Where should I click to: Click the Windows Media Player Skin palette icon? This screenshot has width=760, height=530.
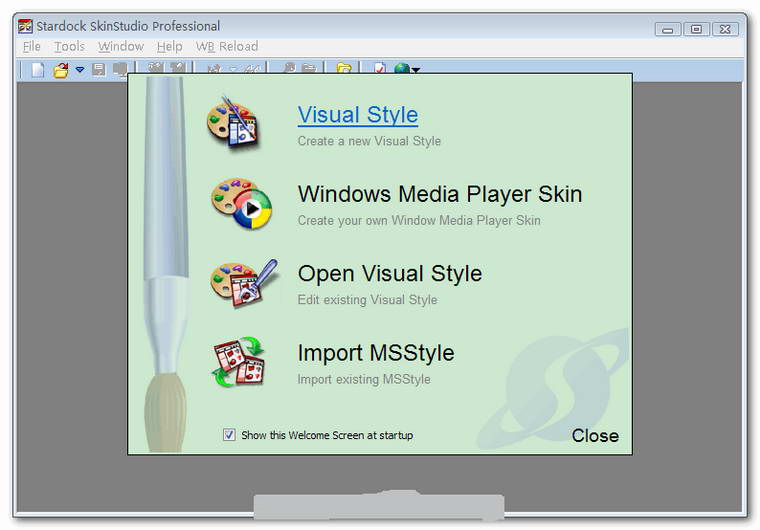point(241,203)
